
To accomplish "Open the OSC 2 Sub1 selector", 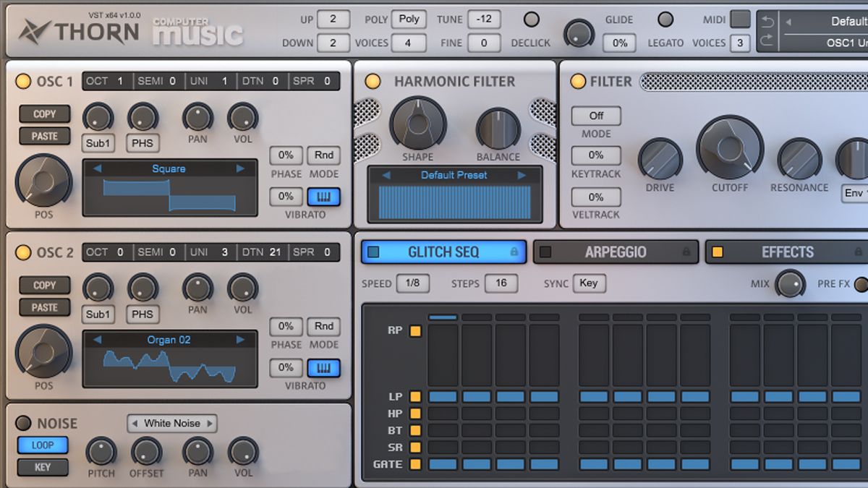I will [98, 314].
